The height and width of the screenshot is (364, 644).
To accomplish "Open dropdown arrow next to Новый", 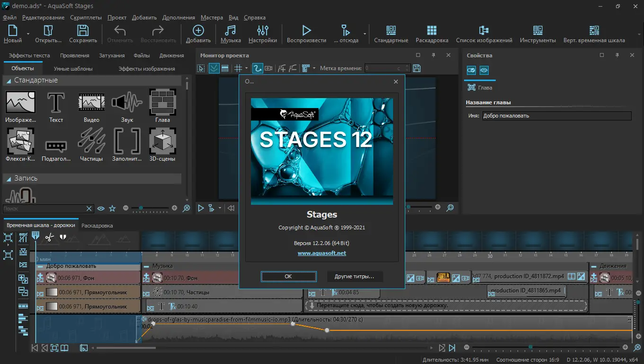I will 28,34.
